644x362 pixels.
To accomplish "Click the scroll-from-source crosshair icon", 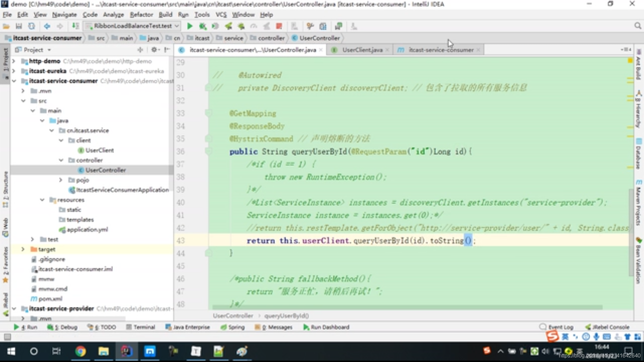I will [x=140, y=50].
